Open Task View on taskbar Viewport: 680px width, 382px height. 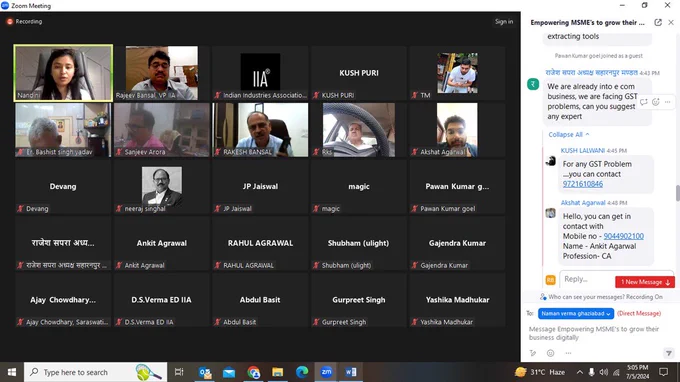tap(179, 372)
